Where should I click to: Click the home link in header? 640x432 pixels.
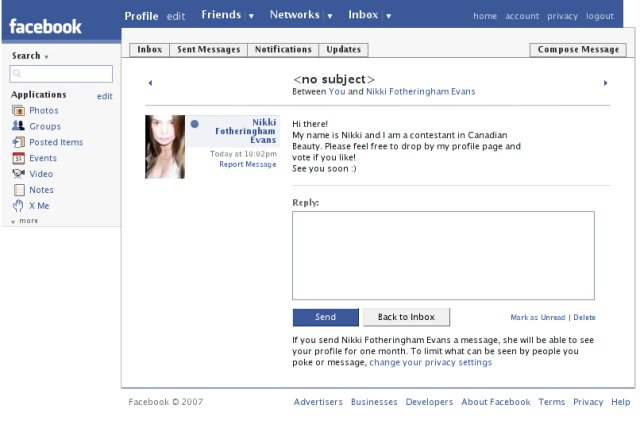coord(485,16)
